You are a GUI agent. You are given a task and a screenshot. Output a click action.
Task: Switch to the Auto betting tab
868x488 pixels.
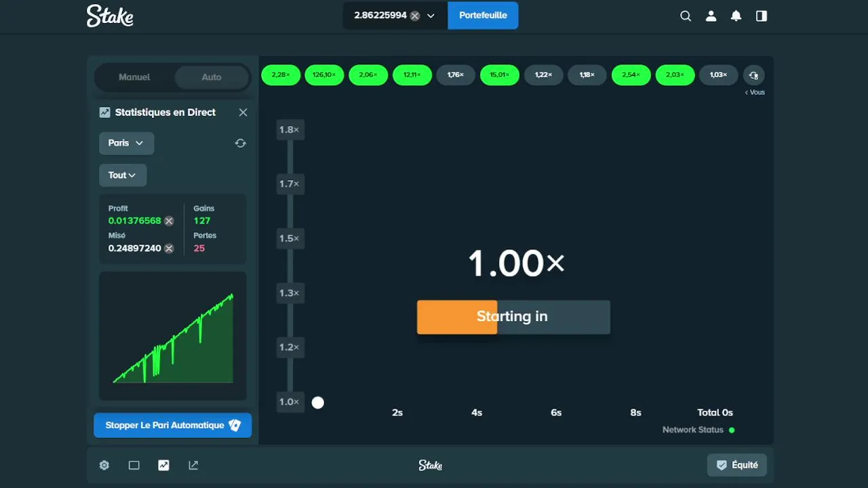coord(212,77)
